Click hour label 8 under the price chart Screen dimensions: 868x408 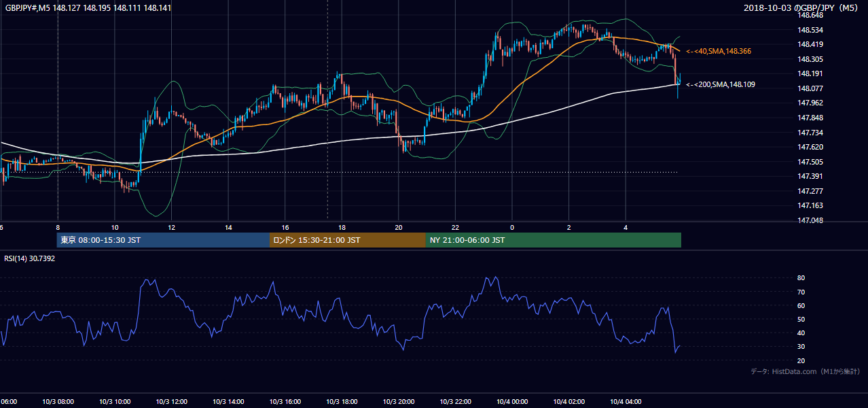58,228
